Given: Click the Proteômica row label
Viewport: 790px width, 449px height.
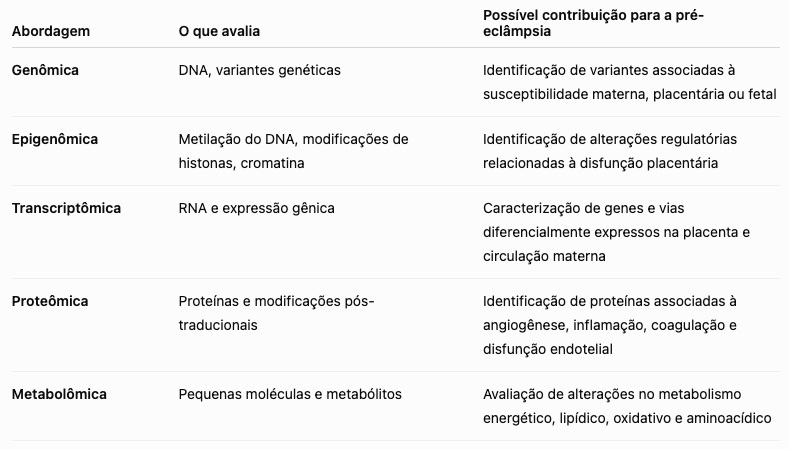Looking at the screenshot, I should coord(50,301).
